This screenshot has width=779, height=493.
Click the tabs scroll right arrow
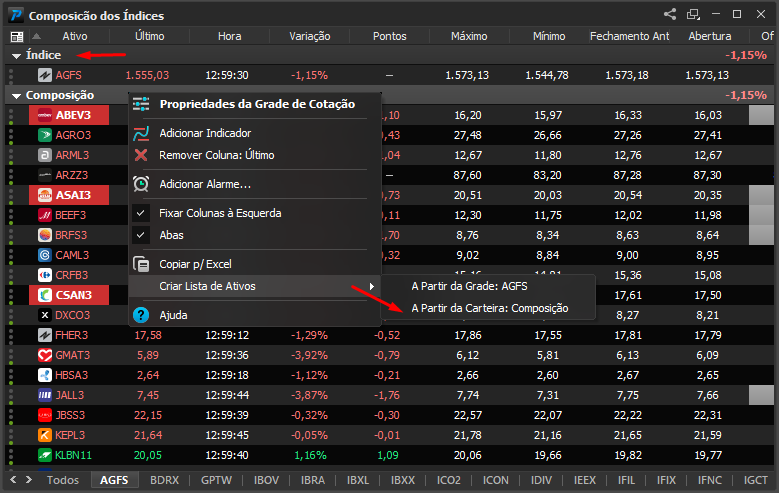point(29,480)
